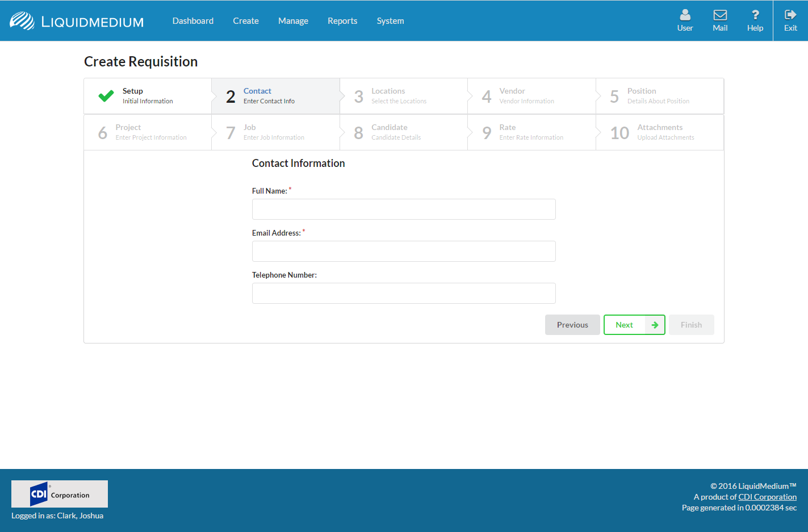This screenshot has width=808, height=532.
Task: Open the Reports menu
Action: [342, 21]
